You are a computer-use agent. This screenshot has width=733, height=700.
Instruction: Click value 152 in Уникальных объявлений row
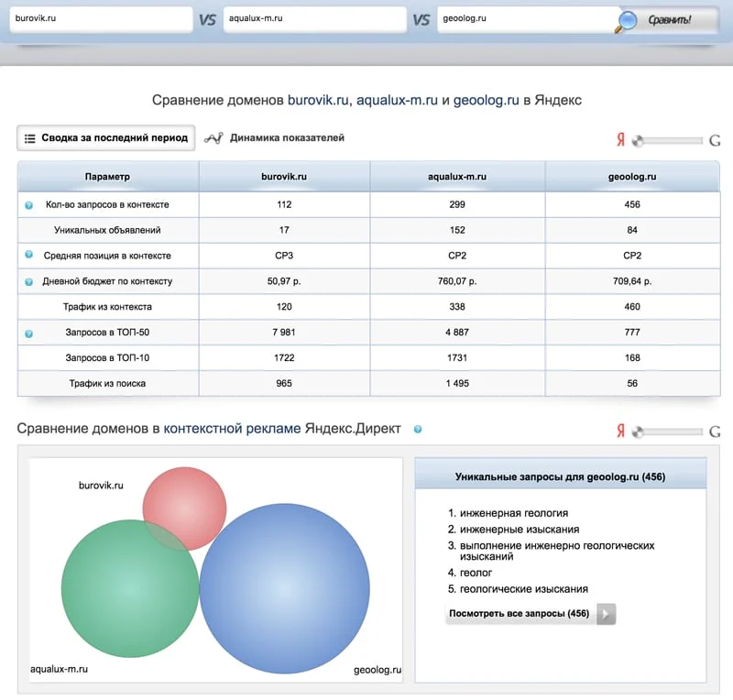[x=456, y=230]
